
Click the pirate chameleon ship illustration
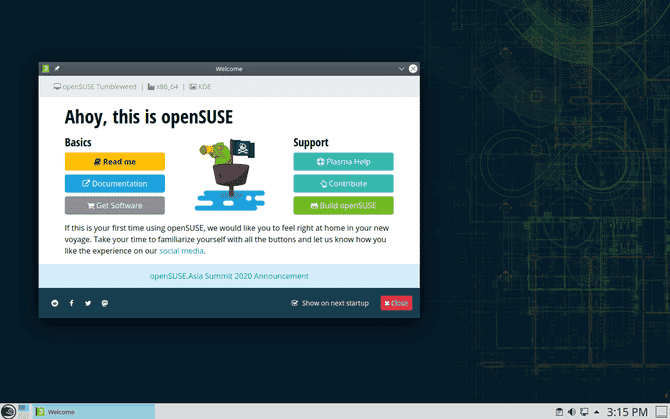click(x=229, y=175)
